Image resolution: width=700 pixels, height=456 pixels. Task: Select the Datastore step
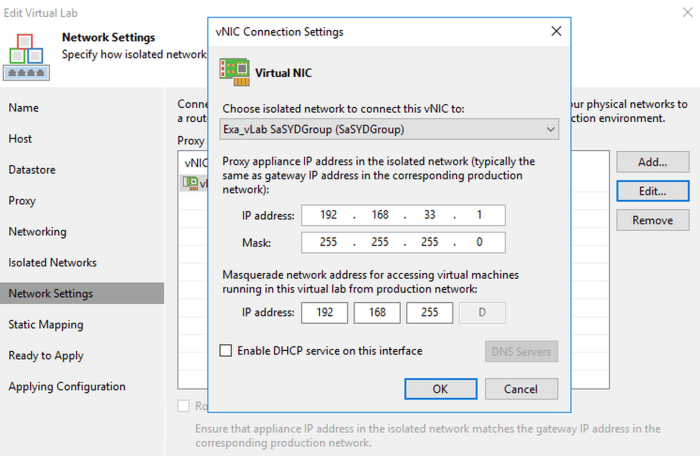[32, 170]
